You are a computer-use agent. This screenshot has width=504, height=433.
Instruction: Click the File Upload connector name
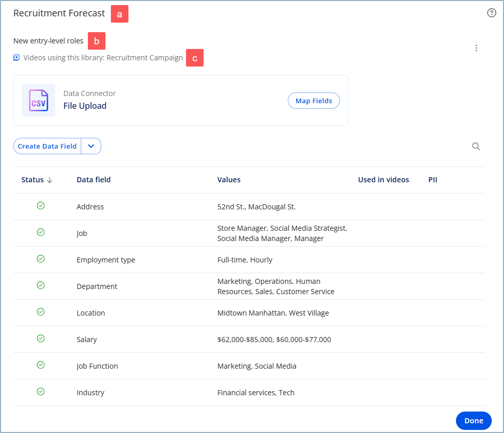(x=85, y=106)
